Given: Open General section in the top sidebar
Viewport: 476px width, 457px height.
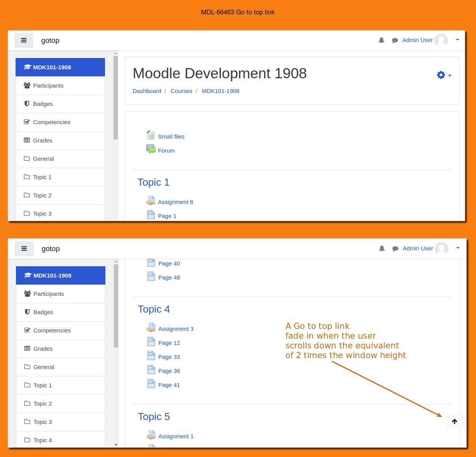Looking at the screenshot, I should point(60,159).
